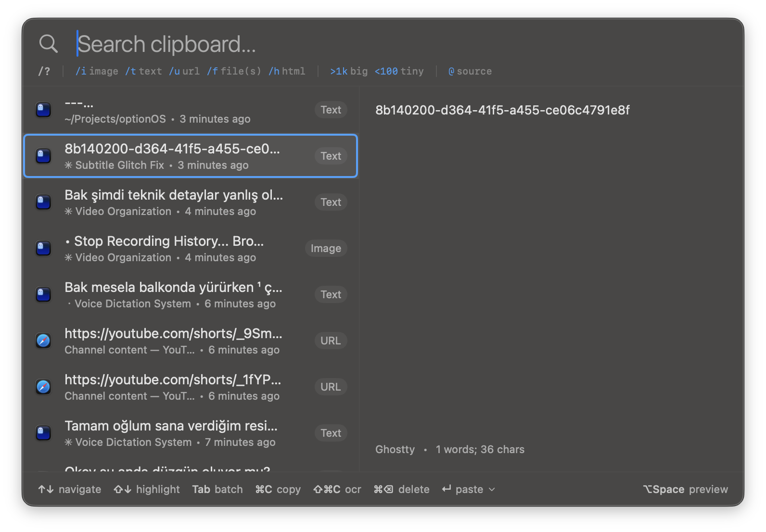Click the ⇧⌘C ocr action
Viewport: 766px width, 532px height.
[x=337, y=489]
